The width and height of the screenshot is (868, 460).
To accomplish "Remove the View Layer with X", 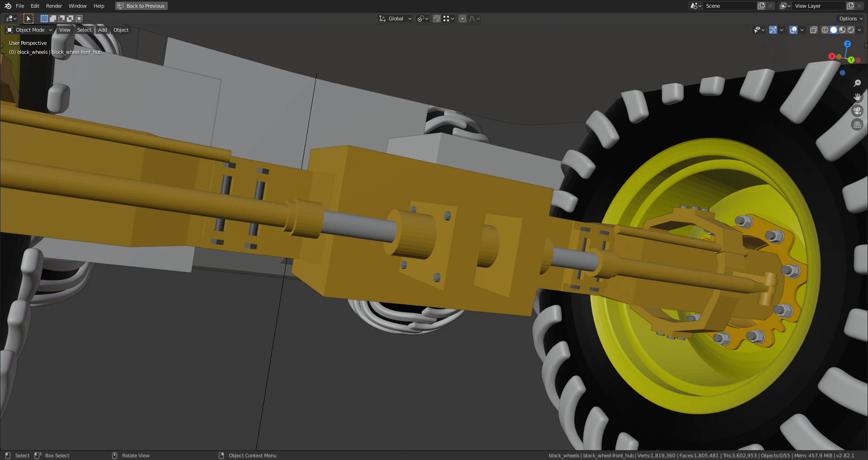I will tap(859, 6).
